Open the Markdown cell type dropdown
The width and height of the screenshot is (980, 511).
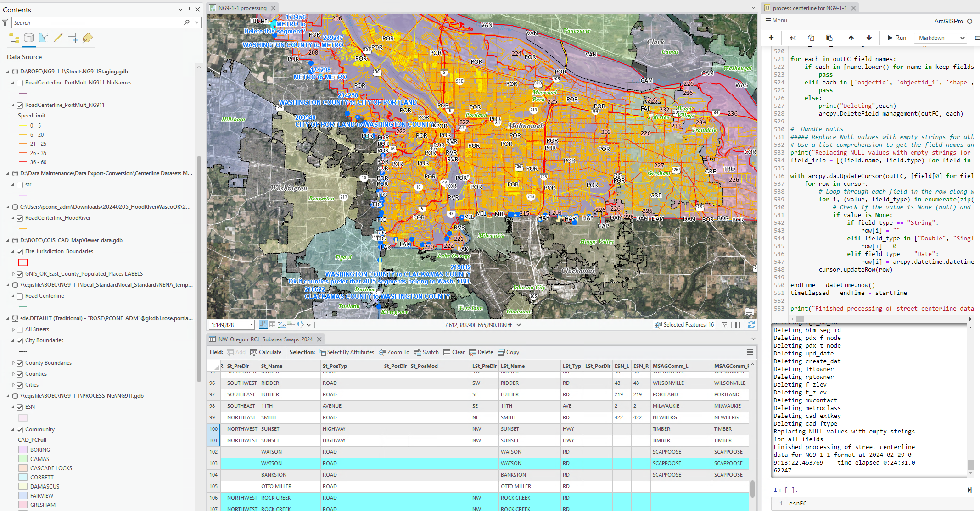[x=940, y=38]
